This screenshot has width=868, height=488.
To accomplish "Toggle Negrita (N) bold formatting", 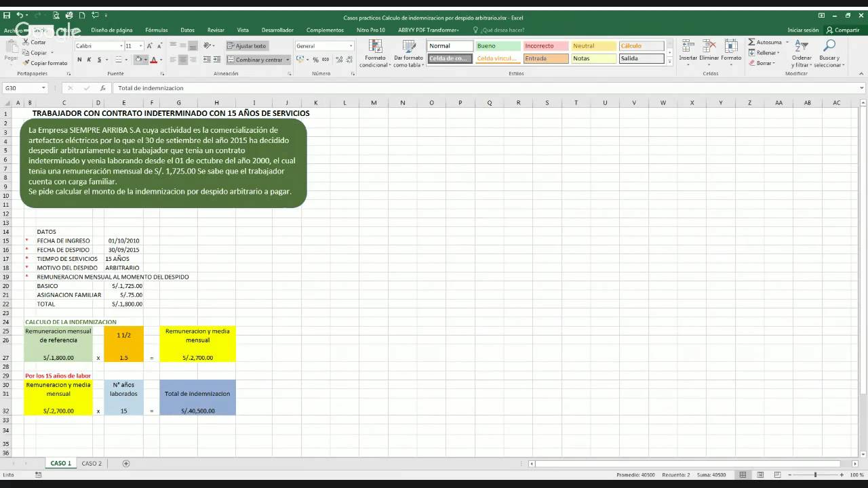I will coord(79,60).
